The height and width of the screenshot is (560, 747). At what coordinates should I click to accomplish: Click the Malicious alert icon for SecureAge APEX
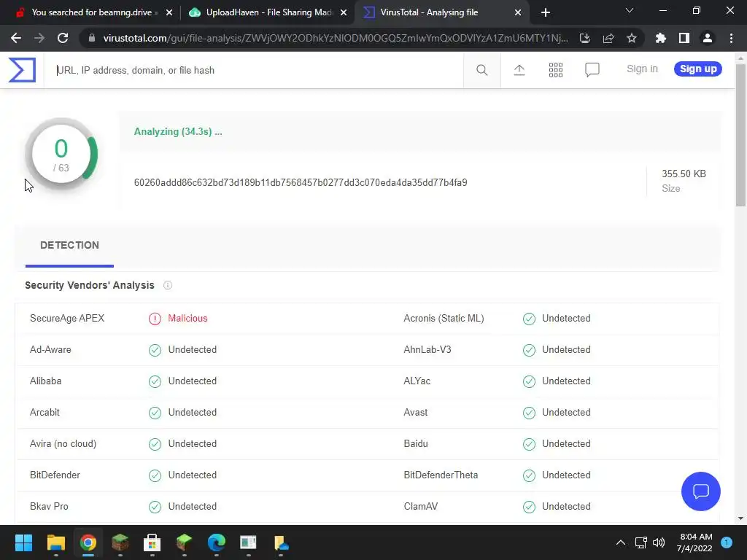point(155,319)
